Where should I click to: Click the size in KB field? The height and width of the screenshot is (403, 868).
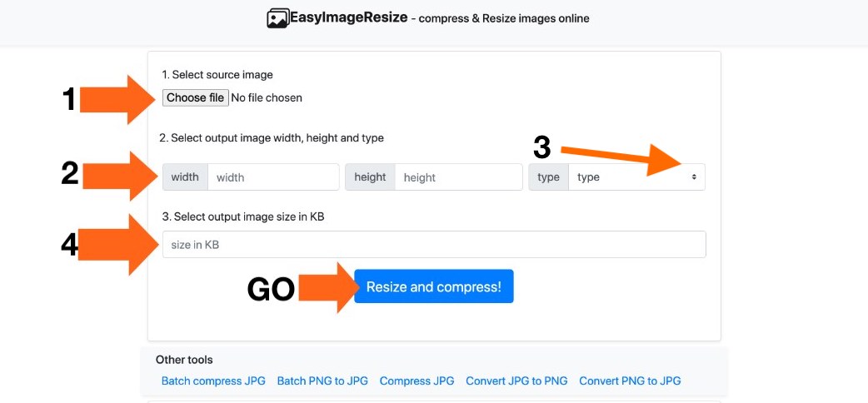pos(434,245)
